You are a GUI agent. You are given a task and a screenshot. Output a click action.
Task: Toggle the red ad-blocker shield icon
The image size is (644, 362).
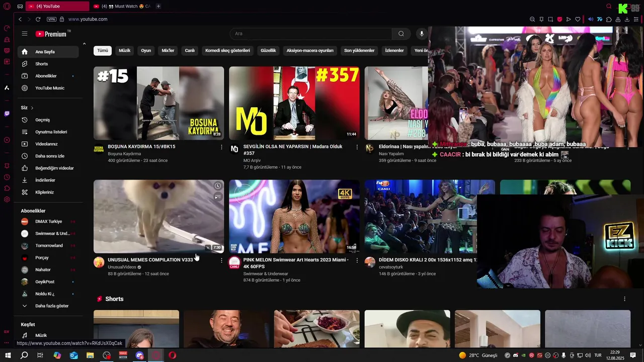point(559,19)
